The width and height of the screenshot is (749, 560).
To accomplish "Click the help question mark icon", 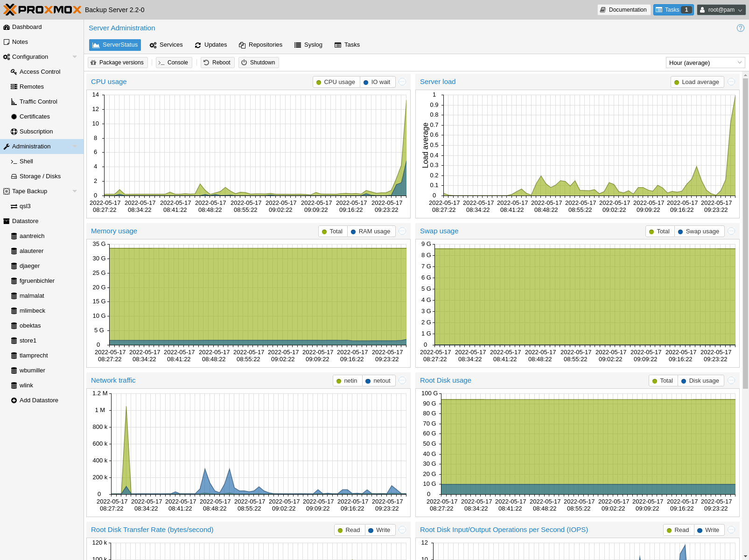I will pyautogui.click(x=740, y=28).
